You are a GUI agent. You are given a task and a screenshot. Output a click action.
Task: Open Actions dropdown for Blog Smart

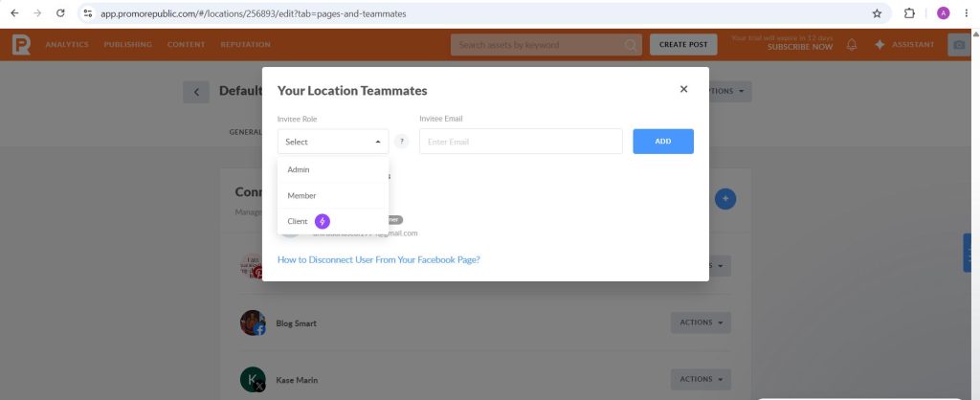point(701,322)
